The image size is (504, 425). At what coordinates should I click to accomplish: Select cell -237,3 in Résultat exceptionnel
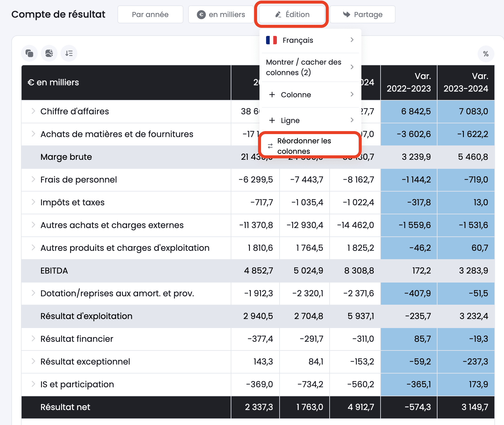(x=466, y=362)
